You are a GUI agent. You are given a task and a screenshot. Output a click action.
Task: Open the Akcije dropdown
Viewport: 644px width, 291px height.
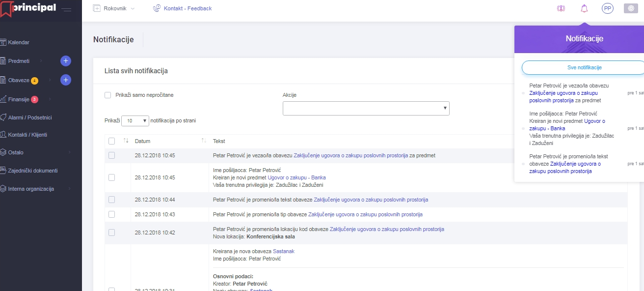[366, 108]
